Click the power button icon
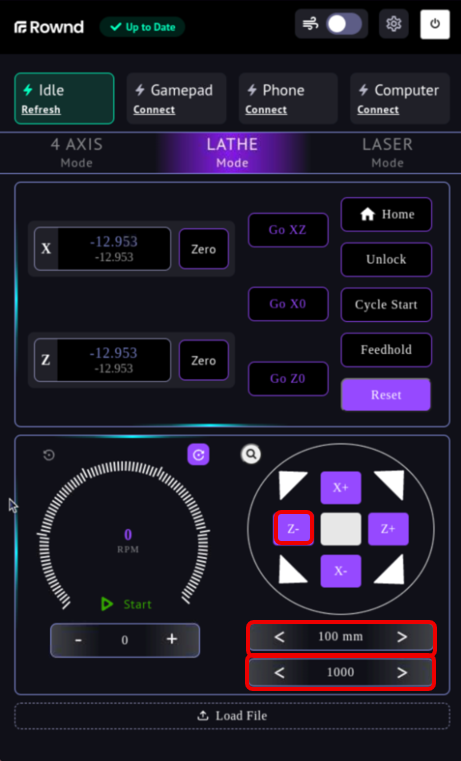 pos(435,24)
